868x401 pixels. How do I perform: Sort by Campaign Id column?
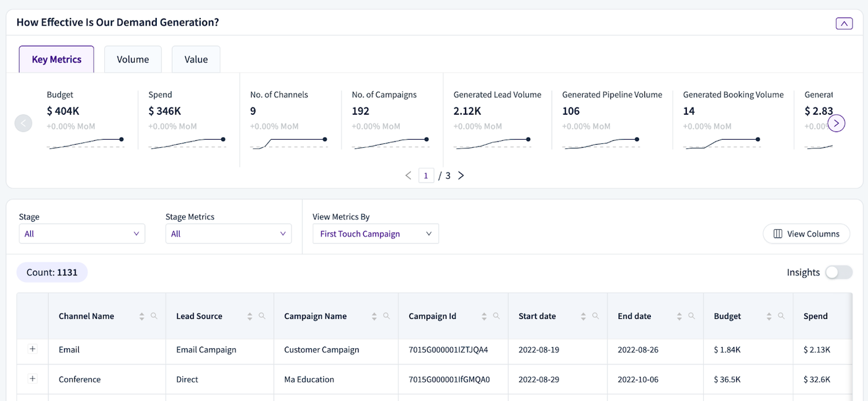[x=484, y=316]
